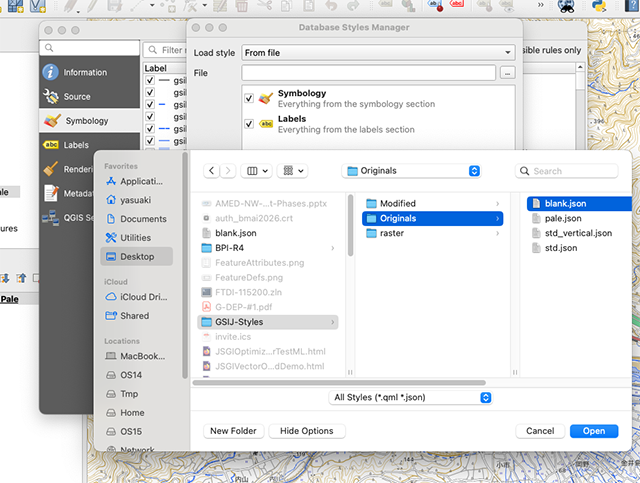
Task: Open the item grouping dropdown
Action: [293, 171]
